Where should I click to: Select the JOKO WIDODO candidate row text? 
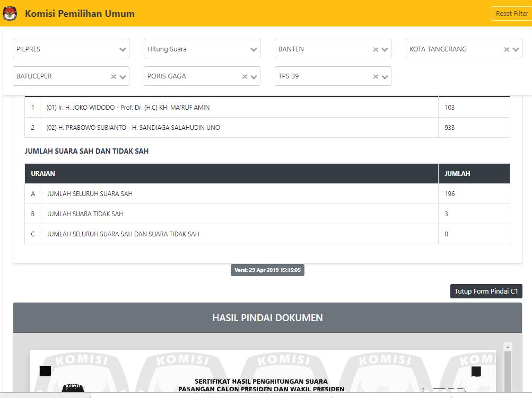click(128, 108)
